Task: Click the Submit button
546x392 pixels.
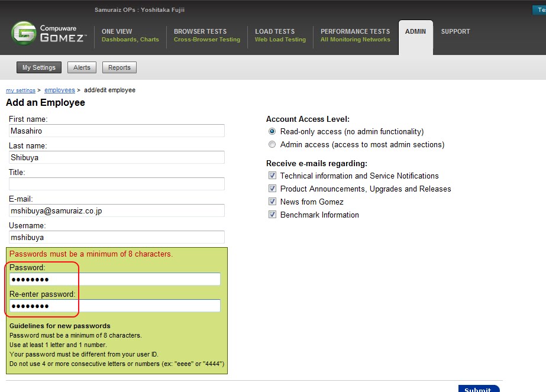Action: [479, 389]
